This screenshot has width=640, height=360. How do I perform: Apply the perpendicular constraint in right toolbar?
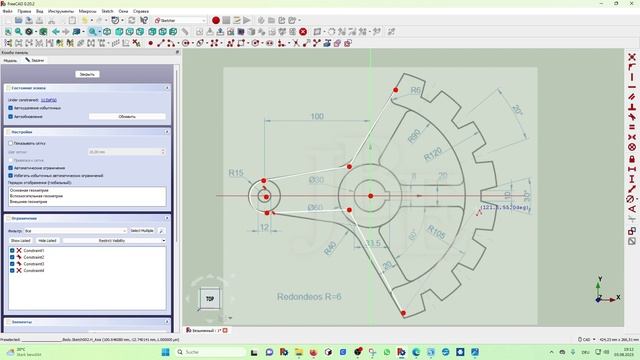point(632,107)
